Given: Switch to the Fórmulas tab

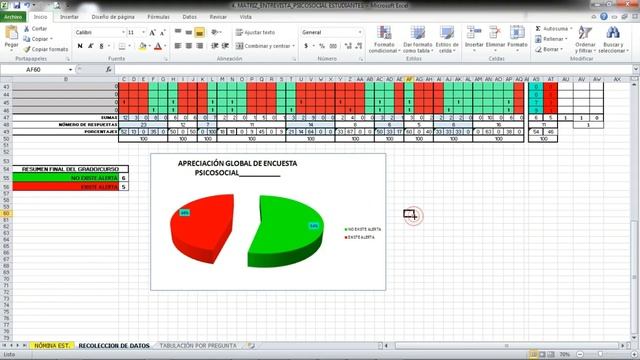Looking at the screenshot, I should click(x=158, y=17).
